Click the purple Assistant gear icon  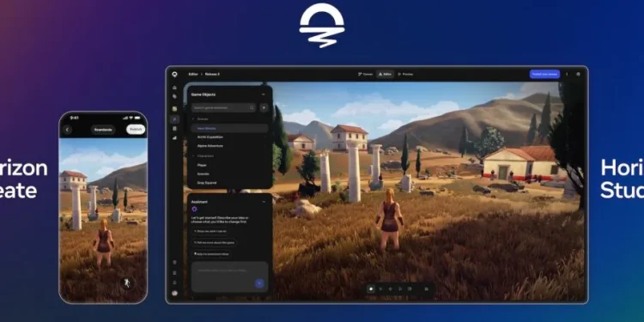[x=194, y=209]
